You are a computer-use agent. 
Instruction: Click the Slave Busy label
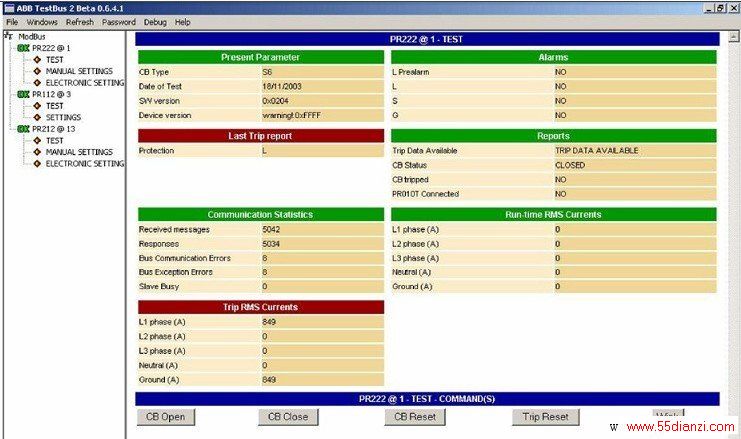click(x=159, y=286)
